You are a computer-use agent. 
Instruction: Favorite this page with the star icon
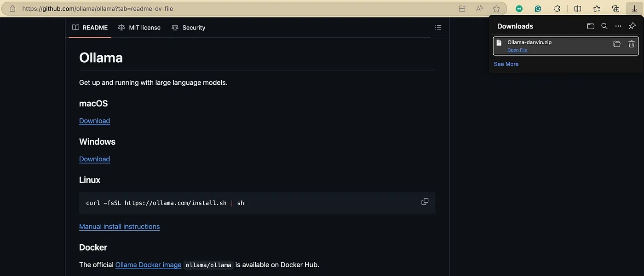496,9
